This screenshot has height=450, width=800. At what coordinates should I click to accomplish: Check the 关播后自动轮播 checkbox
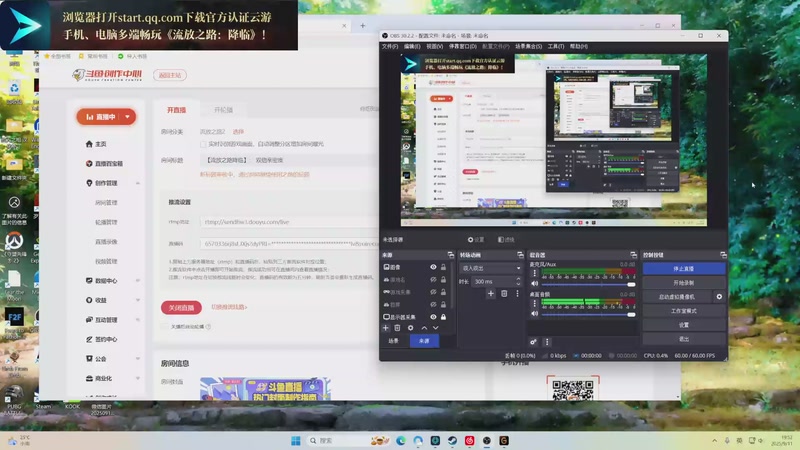point(164,327)
